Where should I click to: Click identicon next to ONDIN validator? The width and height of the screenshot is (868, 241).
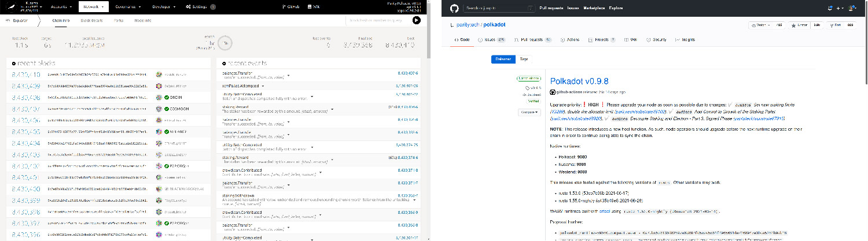(x=159, y=98)
